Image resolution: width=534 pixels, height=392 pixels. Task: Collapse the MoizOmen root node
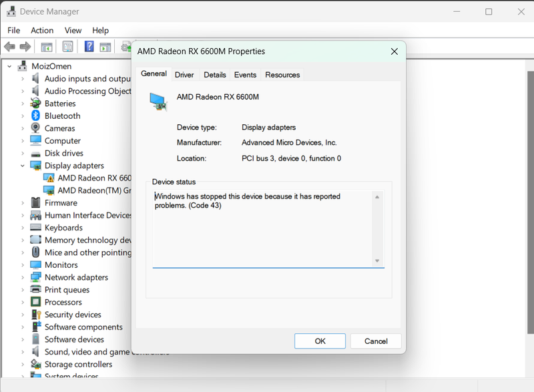click(x=9, y=66)
